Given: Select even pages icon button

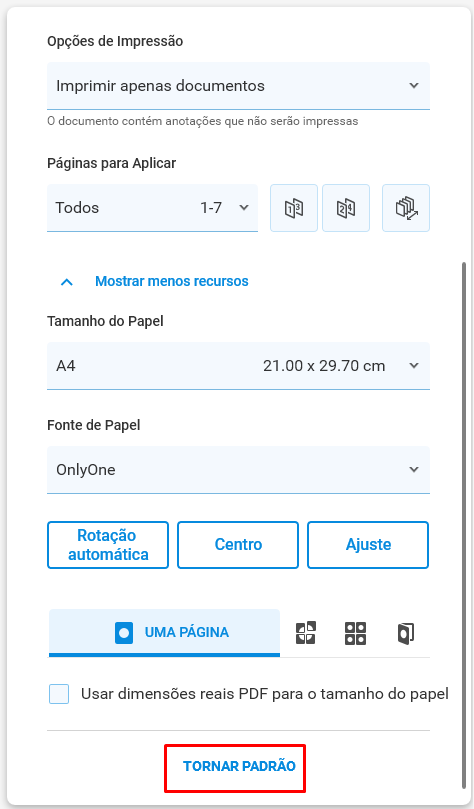Looking at the screenshot, I should 346,208.
